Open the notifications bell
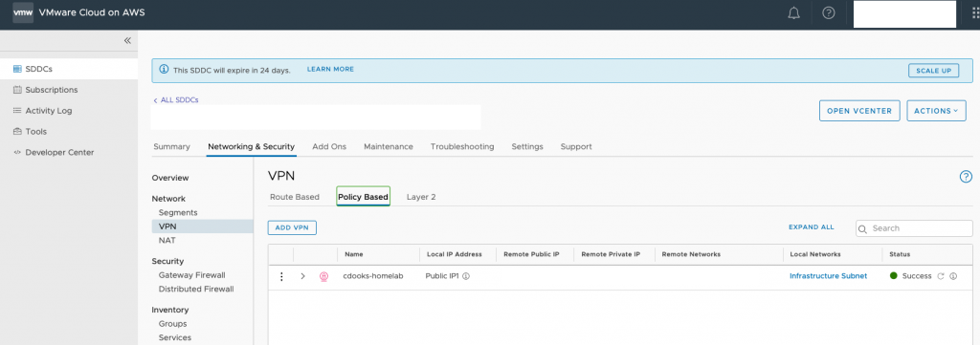980x345 pixels. (793, 13)
